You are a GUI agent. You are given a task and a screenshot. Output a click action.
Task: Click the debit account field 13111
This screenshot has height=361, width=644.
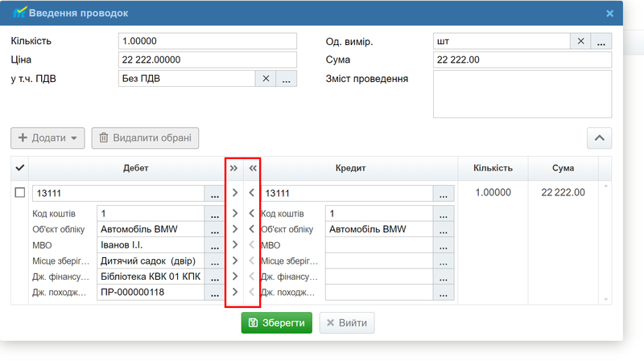[118, 193]
